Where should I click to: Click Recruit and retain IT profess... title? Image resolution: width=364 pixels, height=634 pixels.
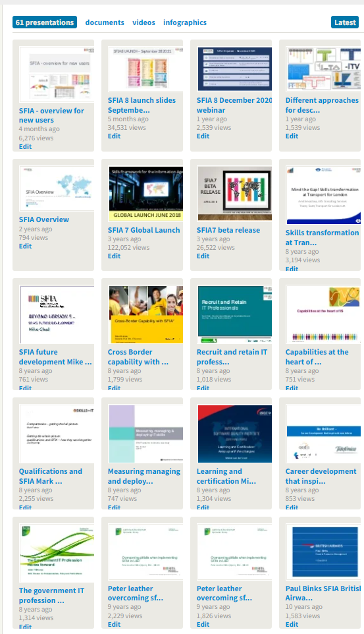pyautogui.click(x=232, y=357)
